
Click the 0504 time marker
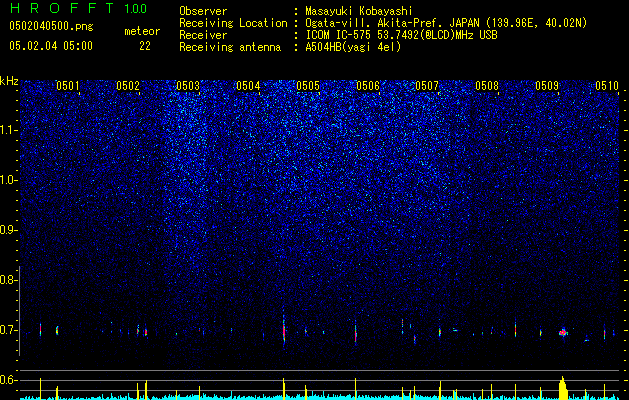[248, 85]
